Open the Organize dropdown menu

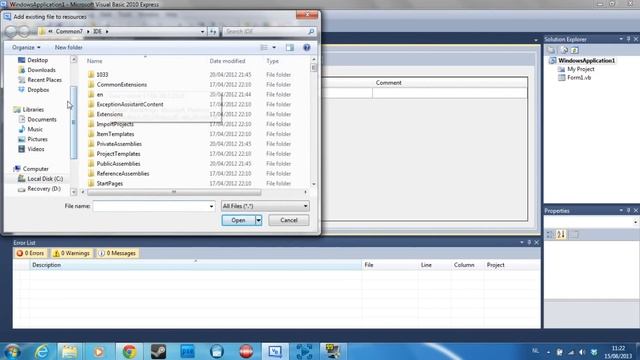(26, 47)
